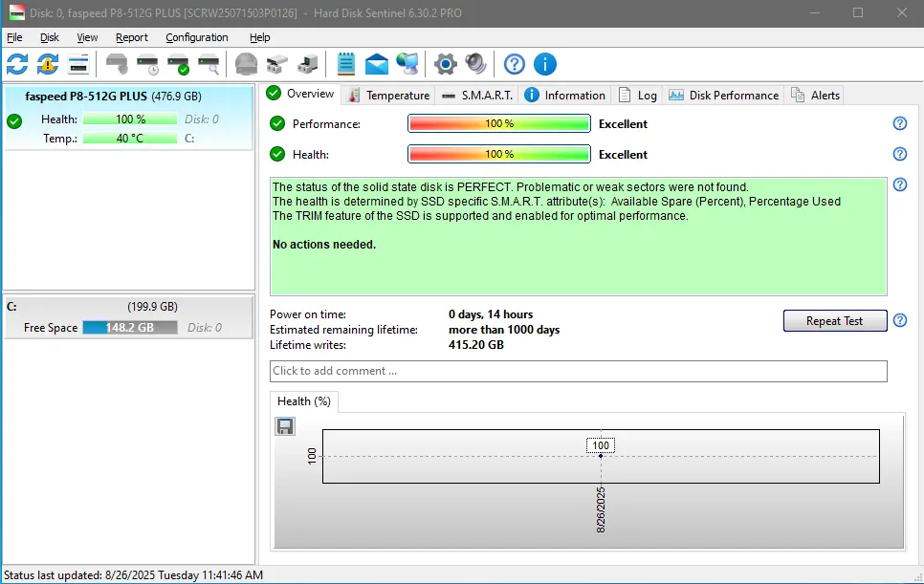924x584 pixels.
Task: Click the 'No actions needed.' text
Action: click(324, 245)
